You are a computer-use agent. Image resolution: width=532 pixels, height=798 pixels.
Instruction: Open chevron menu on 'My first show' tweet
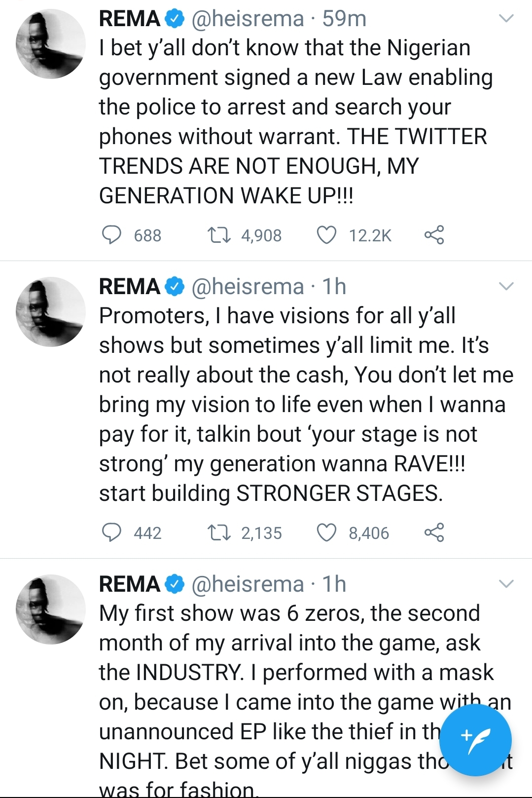(506, 584)
